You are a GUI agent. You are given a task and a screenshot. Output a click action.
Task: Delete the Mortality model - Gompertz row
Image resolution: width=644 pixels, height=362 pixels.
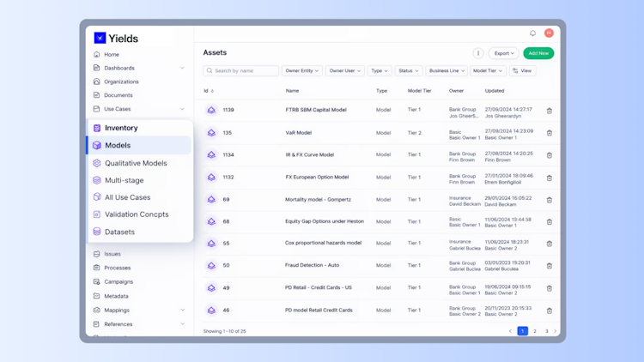click(550, 200)
